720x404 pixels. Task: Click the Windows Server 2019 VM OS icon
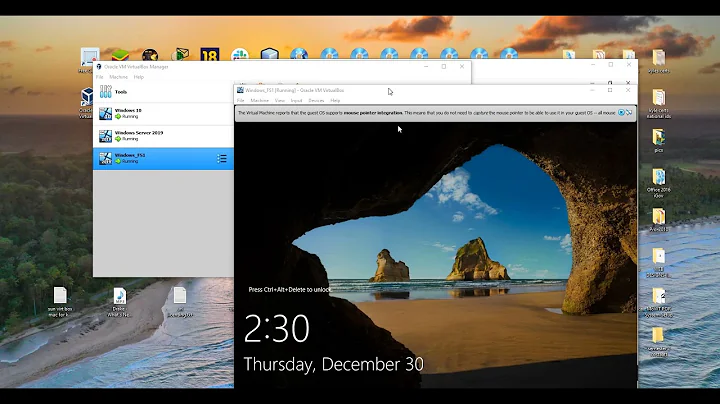(106, 136)
